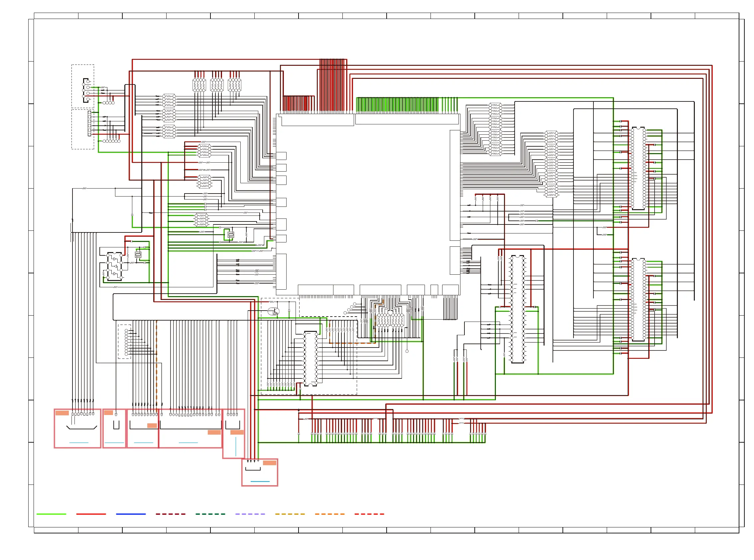Click the orange label in the widest pink connector box

214,432
